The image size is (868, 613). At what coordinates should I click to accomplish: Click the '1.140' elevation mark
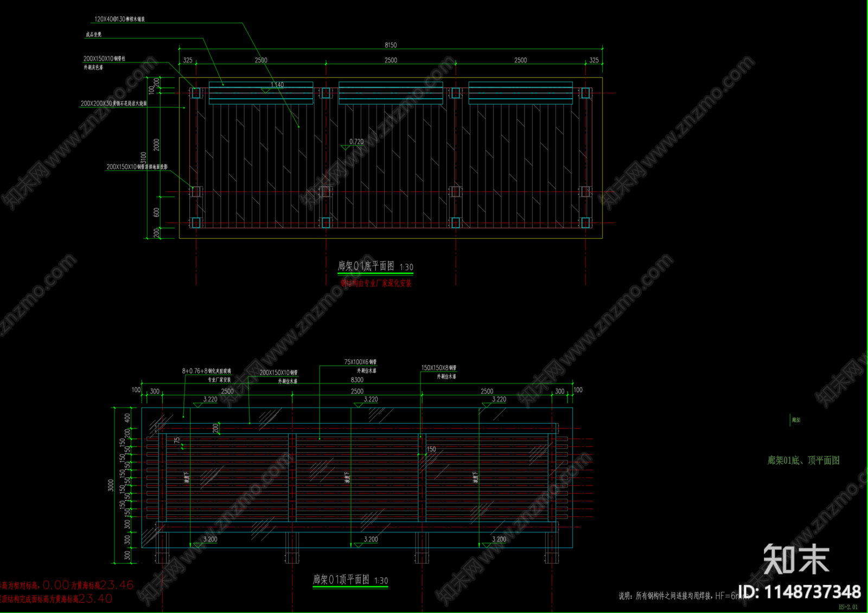click(x=277, y=85)
